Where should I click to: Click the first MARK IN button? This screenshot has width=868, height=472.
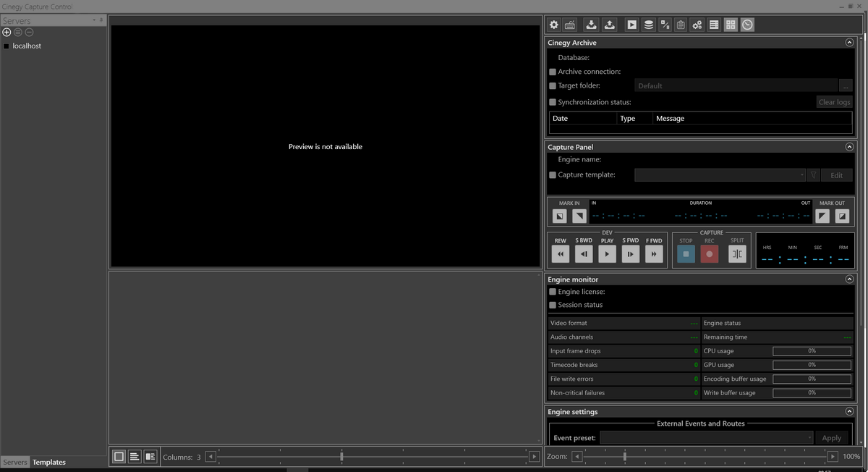pos(560,216)
